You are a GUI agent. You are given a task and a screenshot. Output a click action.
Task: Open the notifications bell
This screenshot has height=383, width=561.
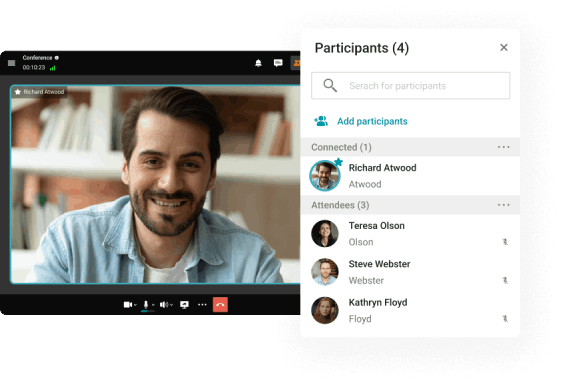click(x=258, y=63)
